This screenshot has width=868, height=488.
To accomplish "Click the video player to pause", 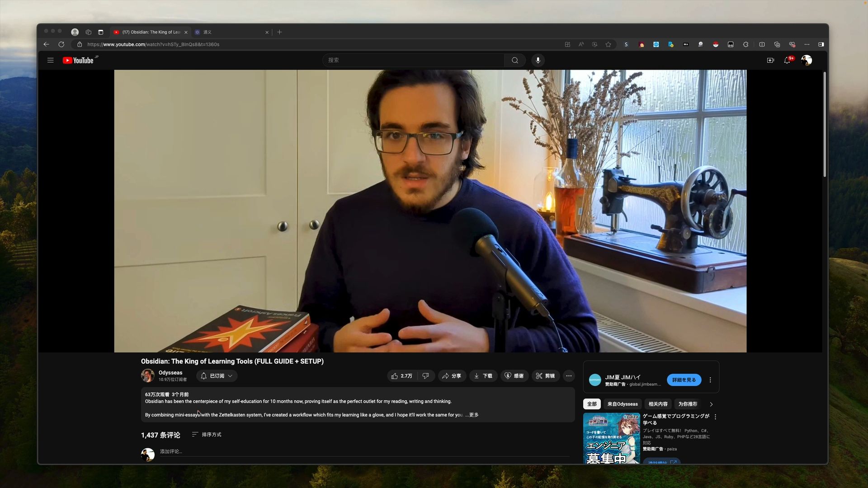I will tap(430, 211).
